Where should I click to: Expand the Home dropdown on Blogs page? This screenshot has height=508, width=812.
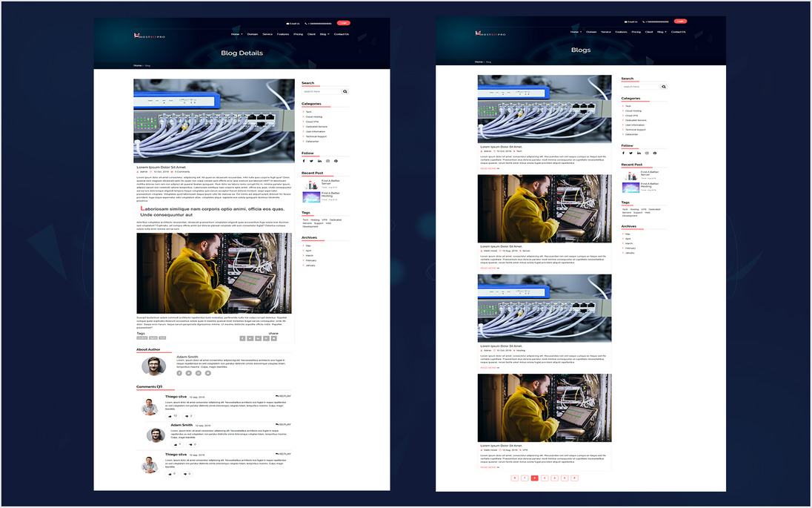[x=576, y=32]
